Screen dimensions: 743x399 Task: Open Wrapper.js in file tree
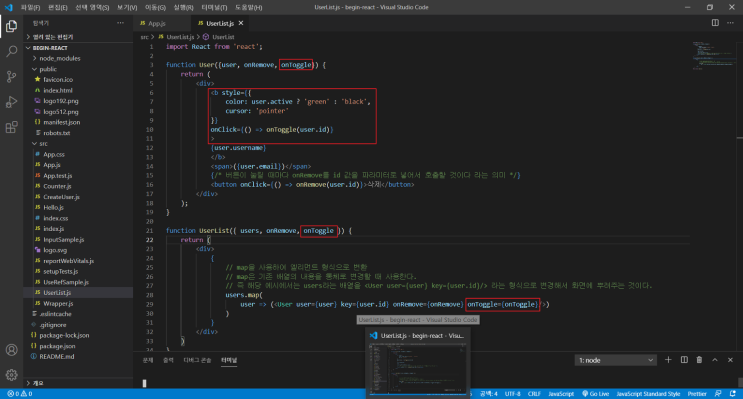(x=58, y=304)
